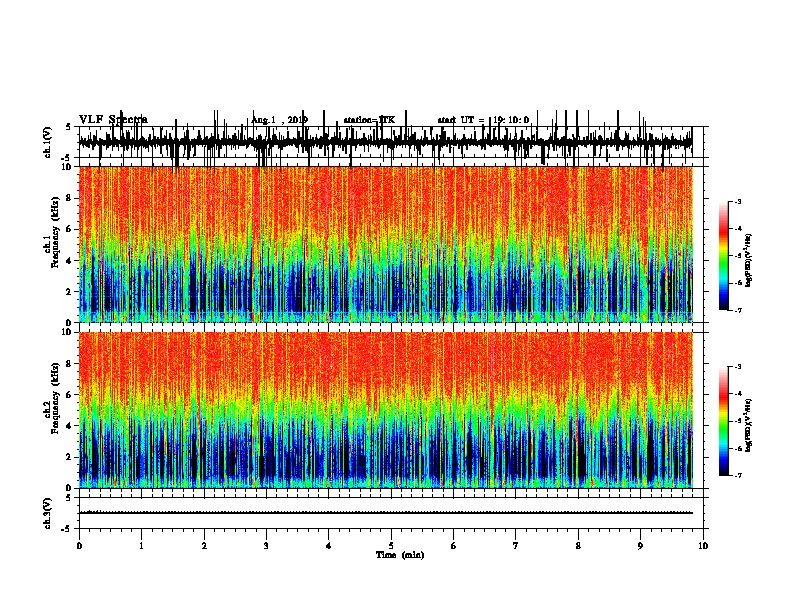Click time axis tick label "9"

640,546
